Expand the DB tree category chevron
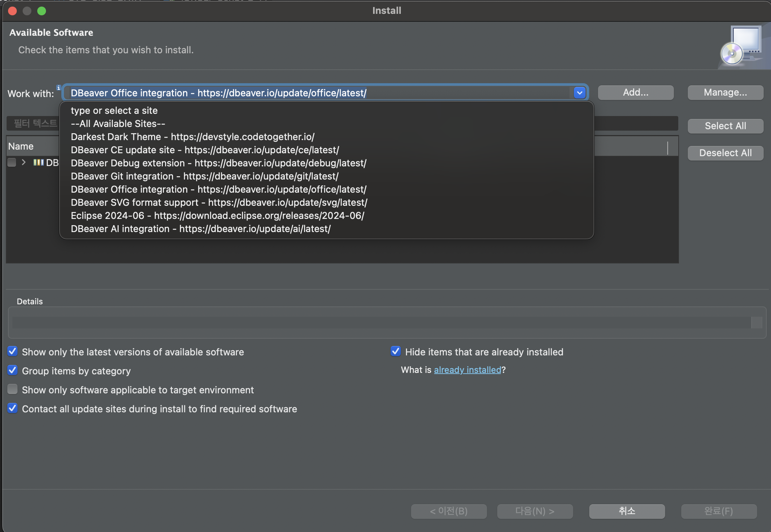 point(24,162)
